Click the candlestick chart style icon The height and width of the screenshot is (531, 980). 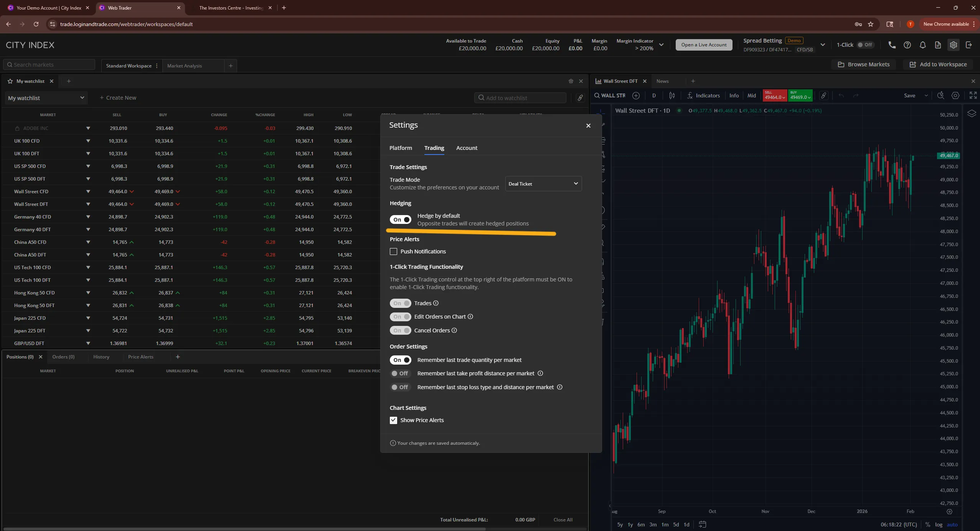[672, 95]
